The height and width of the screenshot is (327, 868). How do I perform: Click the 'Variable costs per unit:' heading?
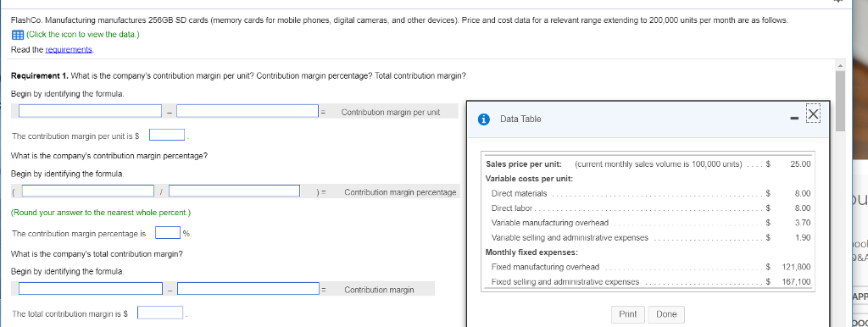(529, 179)
